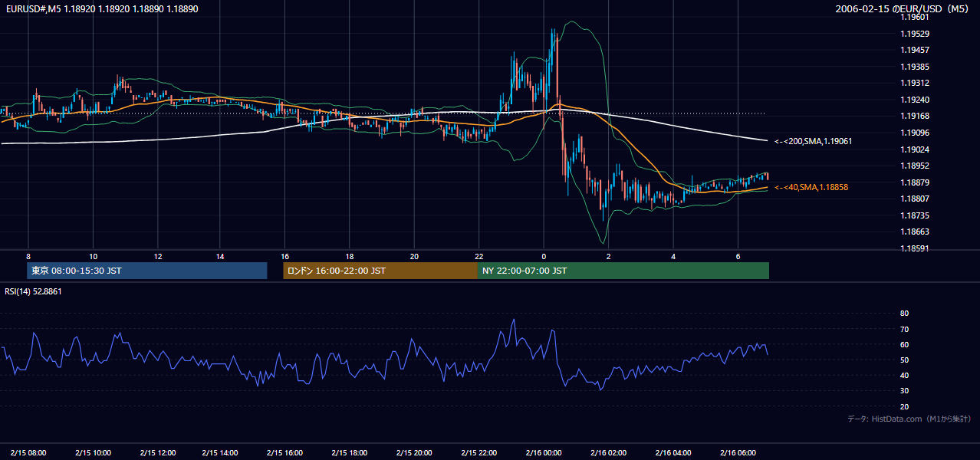Click the 2006-02-15 EUR/USD (M5) title
Screen dimensions: 980x460
(903, 8)
